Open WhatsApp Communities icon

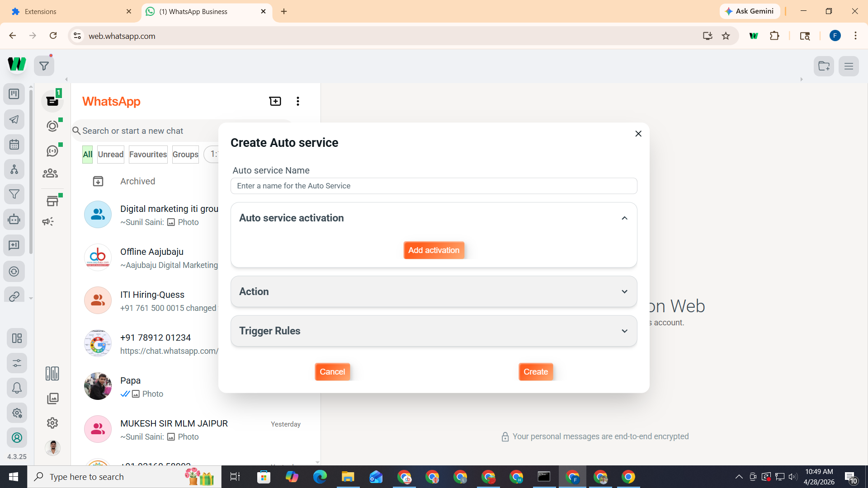tap(50, 173)
